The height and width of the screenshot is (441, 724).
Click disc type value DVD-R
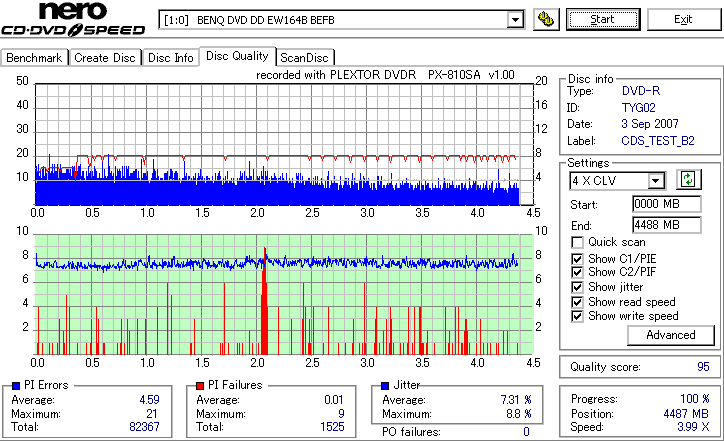tap(641, 91)
